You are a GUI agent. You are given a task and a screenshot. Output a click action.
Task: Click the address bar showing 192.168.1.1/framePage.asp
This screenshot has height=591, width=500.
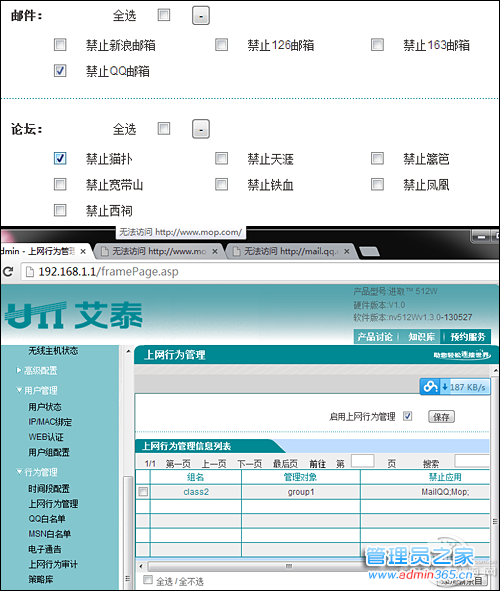[x=260, y=272]
